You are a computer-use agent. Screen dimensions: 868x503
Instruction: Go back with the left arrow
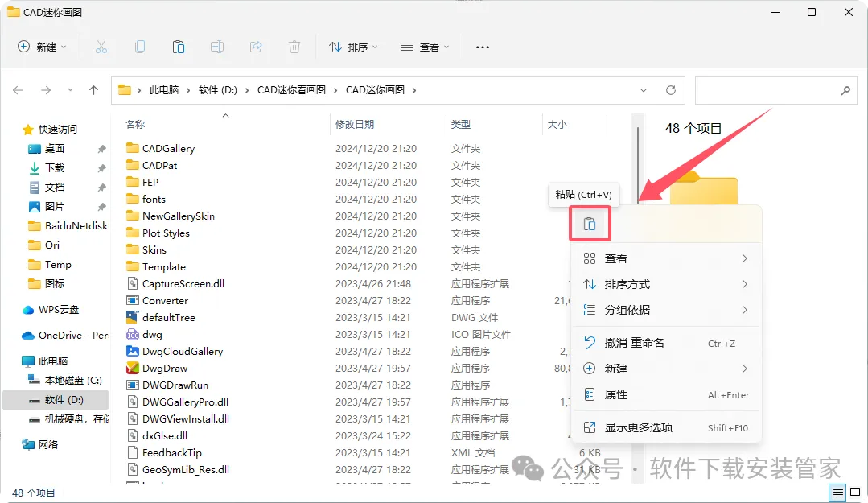pos(18,90)
